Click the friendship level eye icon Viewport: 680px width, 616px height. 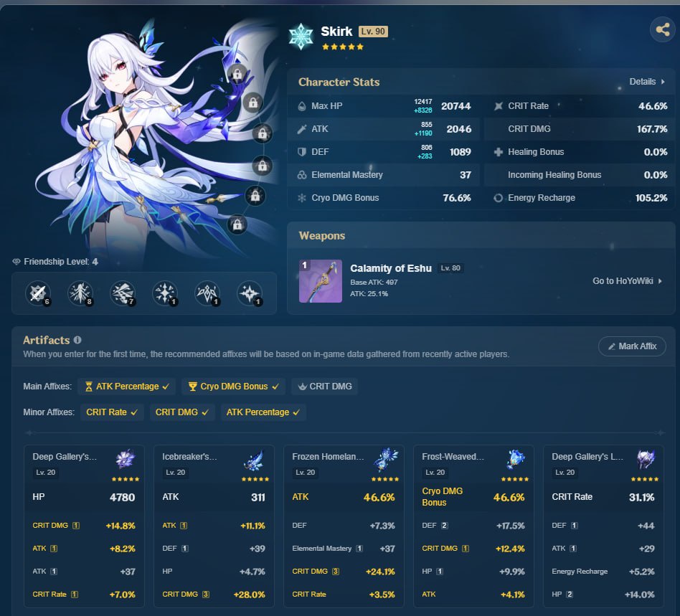(x=16, y=262)
